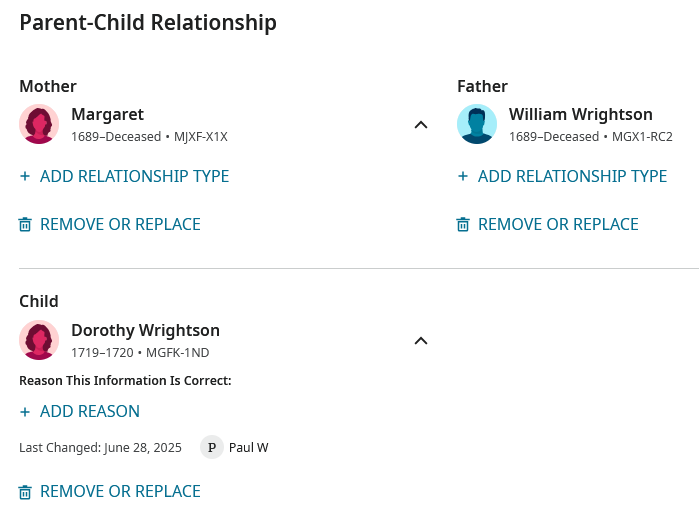The image size is (699, 521).
Task: Add a relationship type for Father William
Action: [x=562, y=176]
